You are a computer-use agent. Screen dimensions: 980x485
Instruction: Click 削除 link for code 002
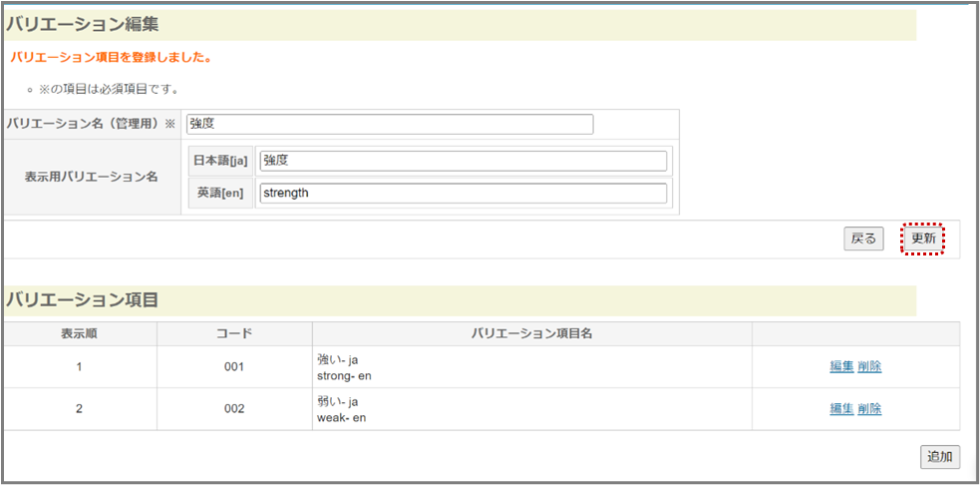tap(869, 409)
